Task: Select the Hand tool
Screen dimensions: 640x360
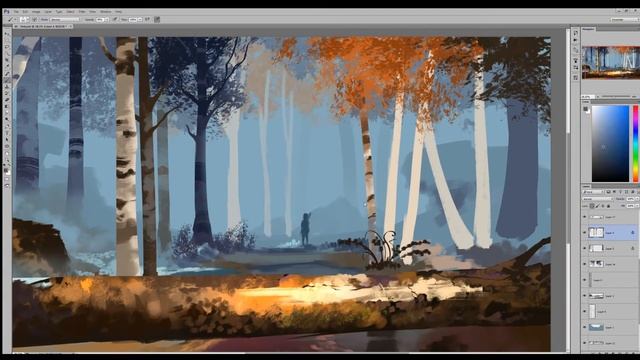Action: point(7,153)
